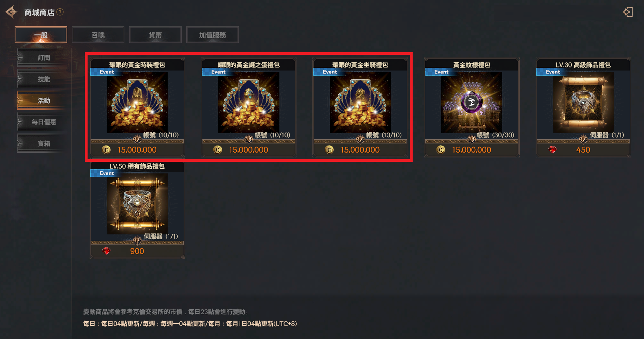Click the LV.50 稀有飾品禮包 ring icon

coord(137,204)
